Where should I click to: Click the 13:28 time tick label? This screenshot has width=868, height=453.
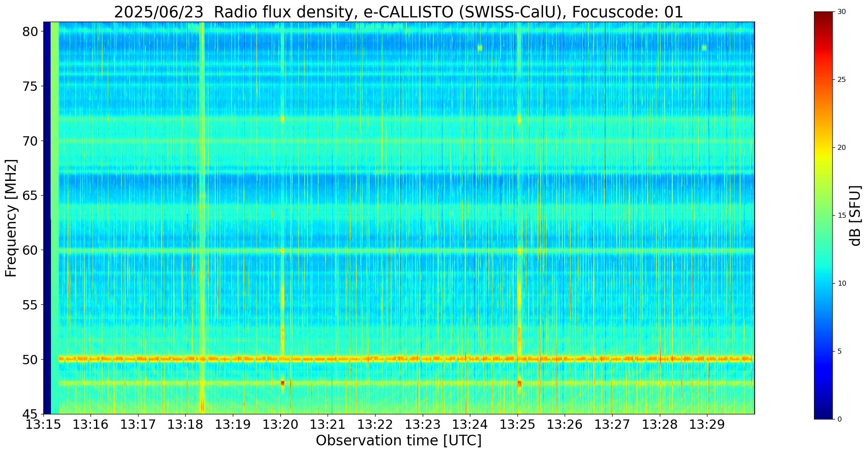click(659, 425)
